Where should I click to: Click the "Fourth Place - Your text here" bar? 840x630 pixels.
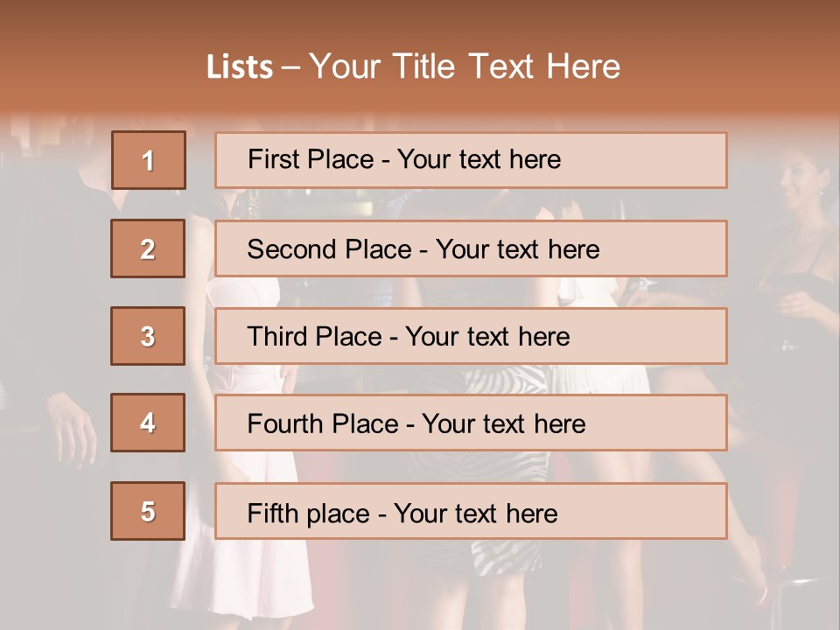[471, 423]
